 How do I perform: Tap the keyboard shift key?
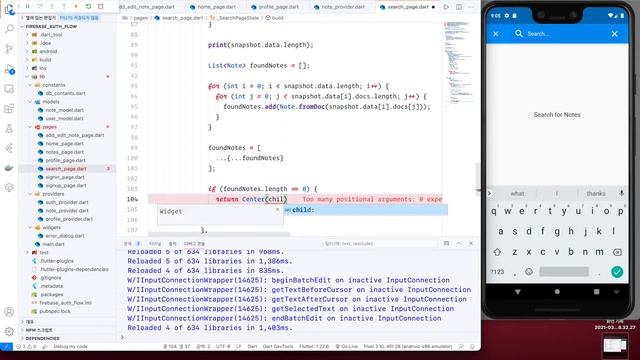pos(497,252)
